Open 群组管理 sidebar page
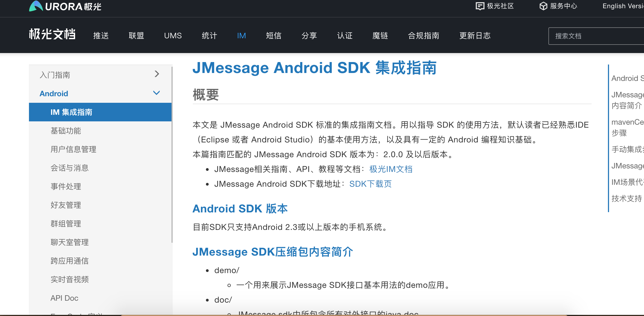Screen dimensions: 644x316 coord(66,224)
